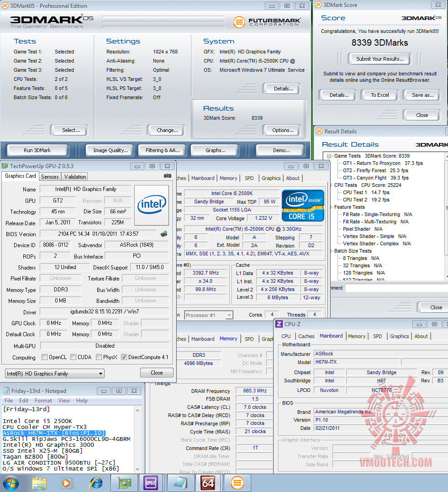The height and width of the screenshot is (492, 448).
Task: Open the GPU selection dropdown in GPU-Z
Action: (55, 374)
